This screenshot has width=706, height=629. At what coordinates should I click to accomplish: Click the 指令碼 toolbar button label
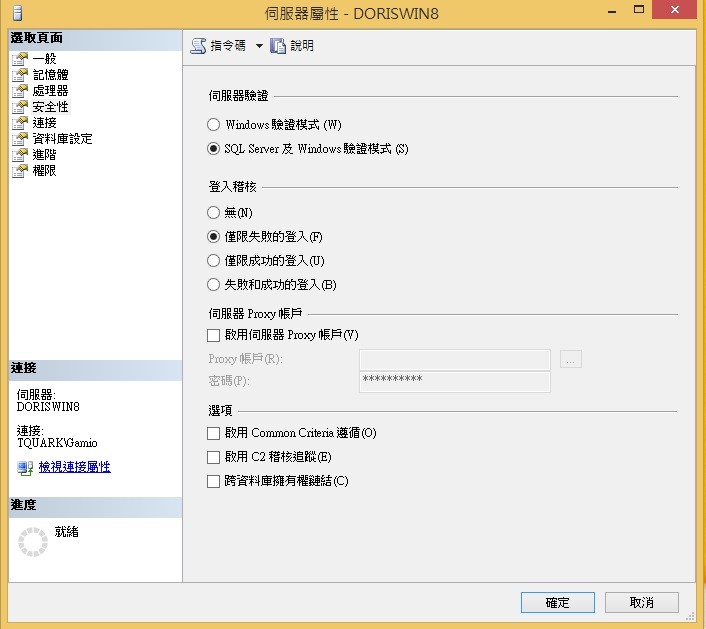(228, 46)
